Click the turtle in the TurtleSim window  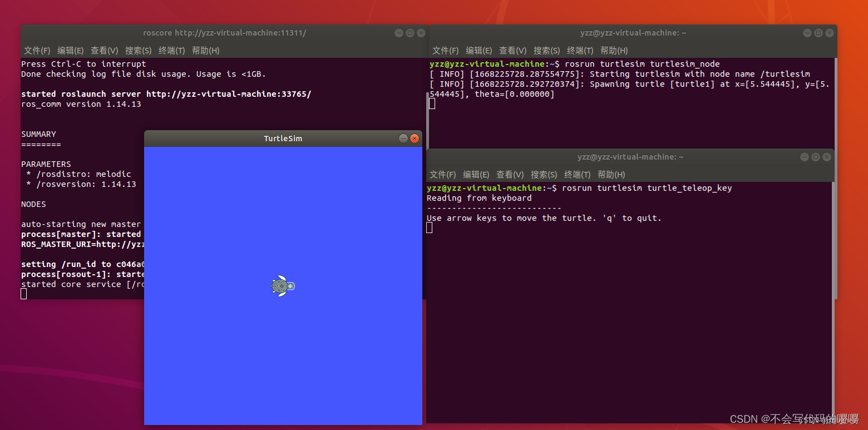point(283,286)
